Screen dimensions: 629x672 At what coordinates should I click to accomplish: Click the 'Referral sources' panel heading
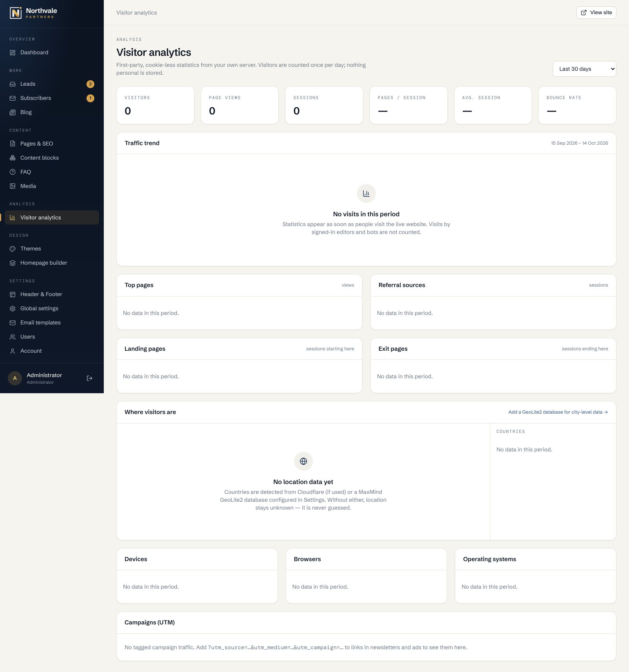pos(402,285)
